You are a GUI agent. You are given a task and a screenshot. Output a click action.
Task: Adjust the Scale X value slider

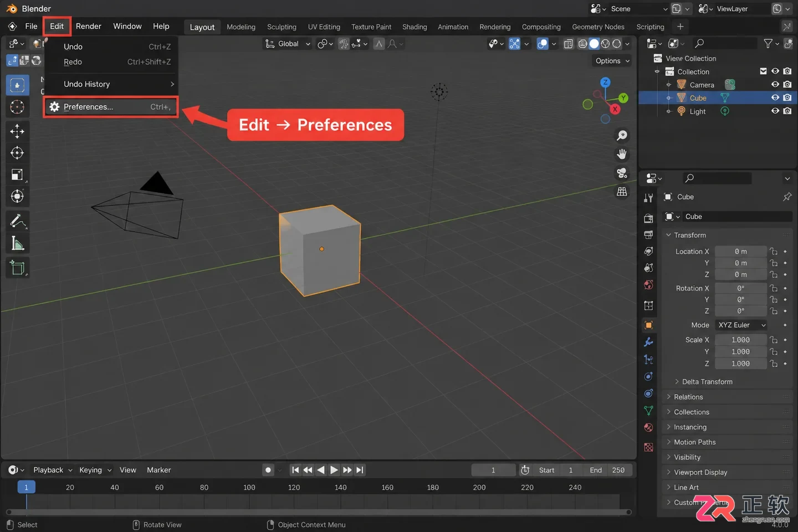pyautogui.click(x=740, y=340)
